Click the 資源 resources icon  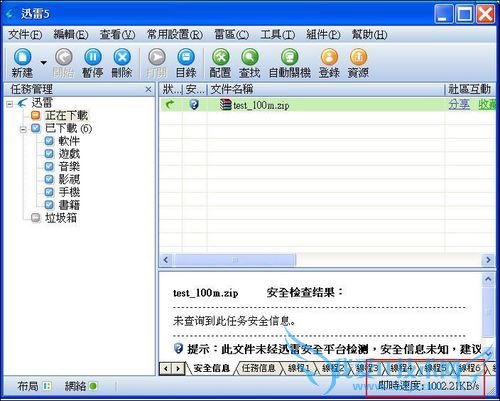pyautogui.click(x=358, y=57)
